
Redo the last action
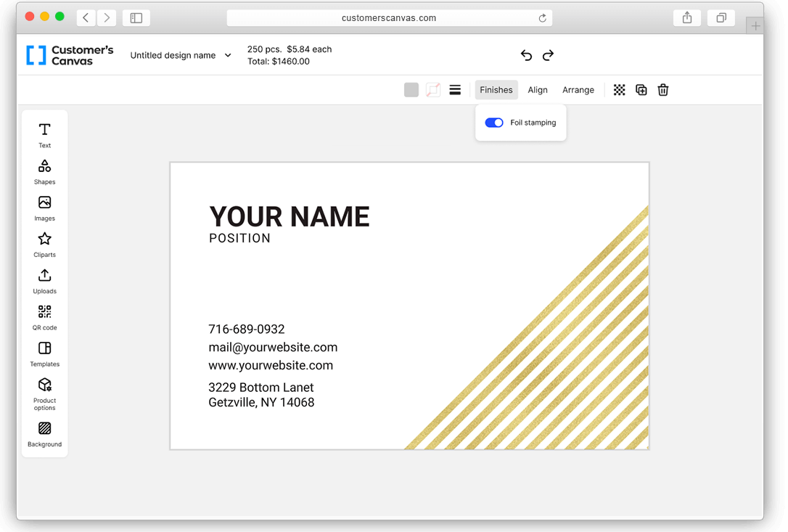pos(548,54)
